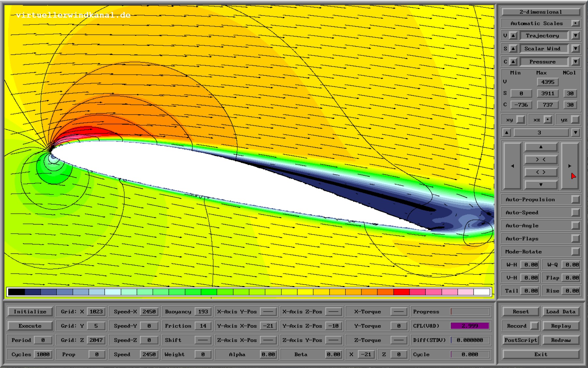
Task: Open the Pressure dropdown arrow
Action: point(576,62)
